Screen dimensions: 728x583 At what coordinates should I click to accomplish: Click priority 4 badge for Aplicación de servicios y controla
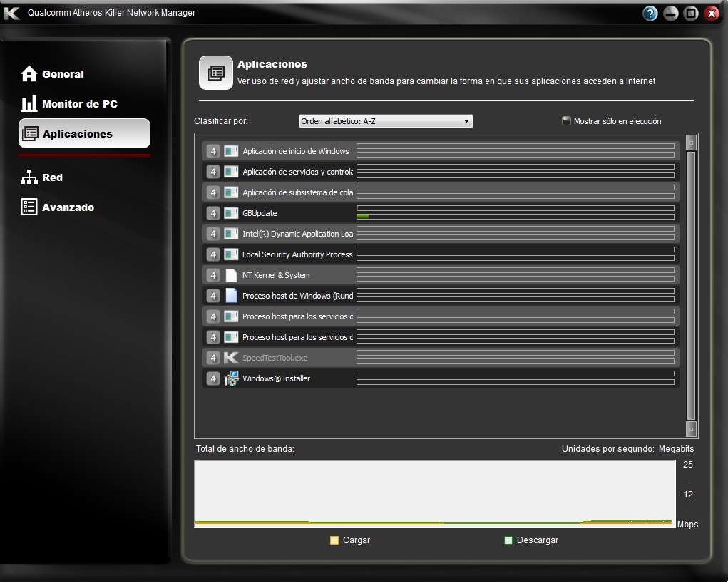[x=213, y=172]
